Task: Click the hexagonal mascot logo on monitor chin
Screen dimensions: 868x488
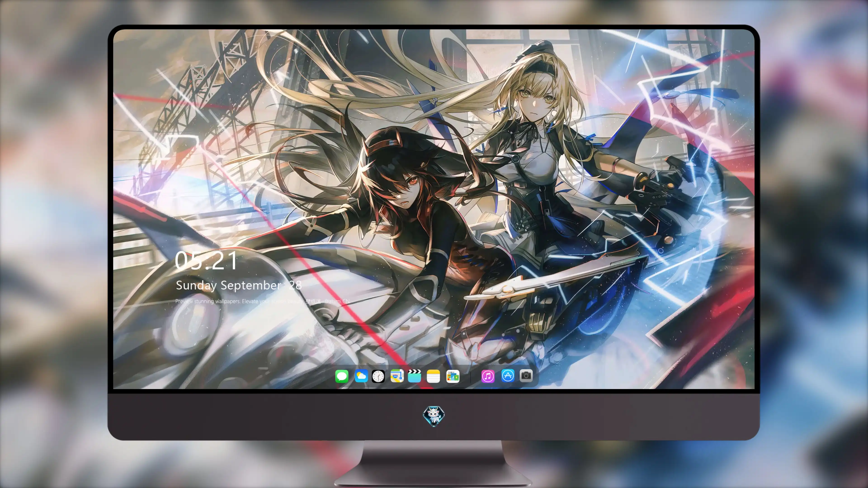Action: (x=434, y=416)
